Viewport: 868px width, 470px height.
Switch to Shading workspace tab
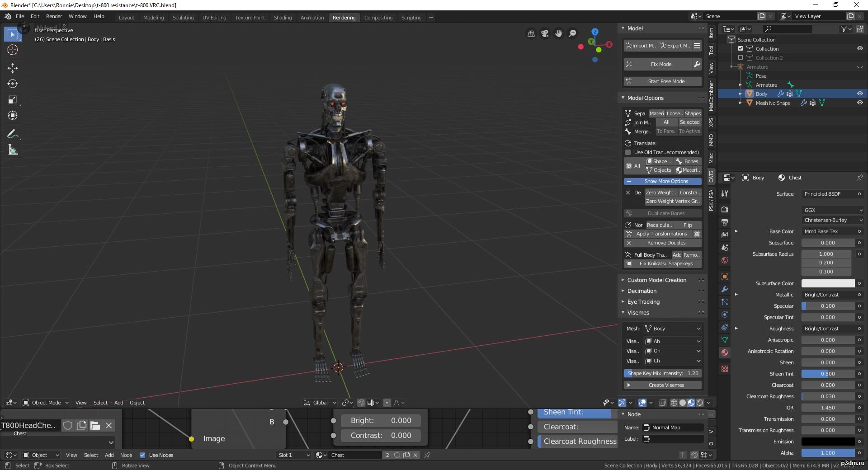(x=283, y=18)
